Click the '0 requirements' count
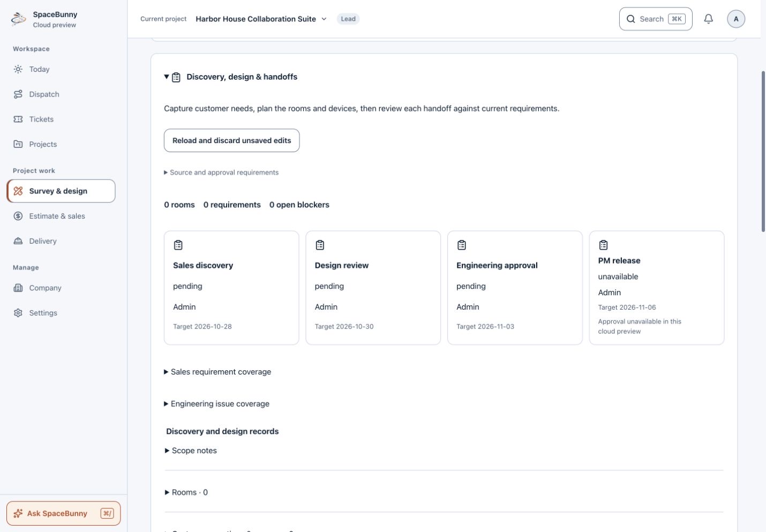 click(232, 205)
